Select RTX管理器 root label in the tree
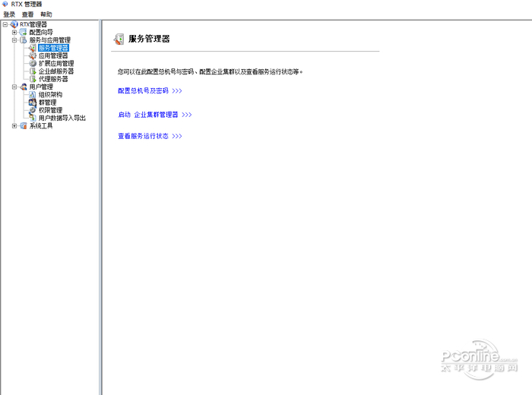The width and height of the screenshot is (532, 395). click(33, 24)
